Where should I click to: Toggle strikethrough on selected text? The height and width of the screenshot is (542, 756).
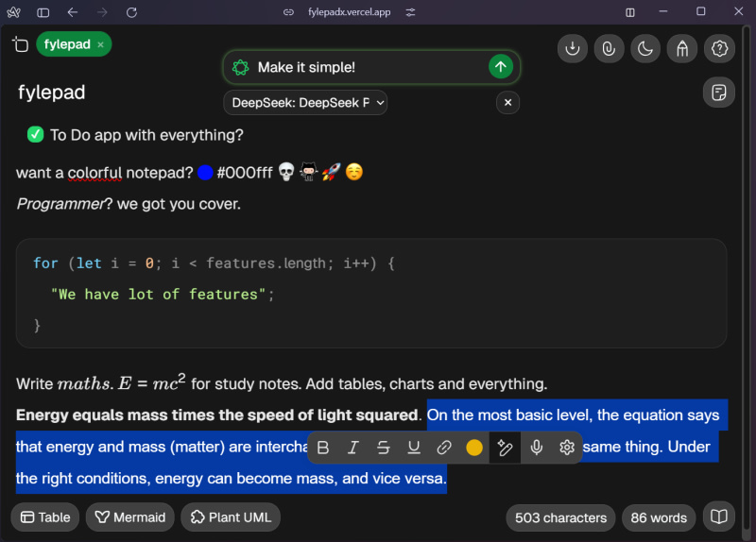coord(384,448)
